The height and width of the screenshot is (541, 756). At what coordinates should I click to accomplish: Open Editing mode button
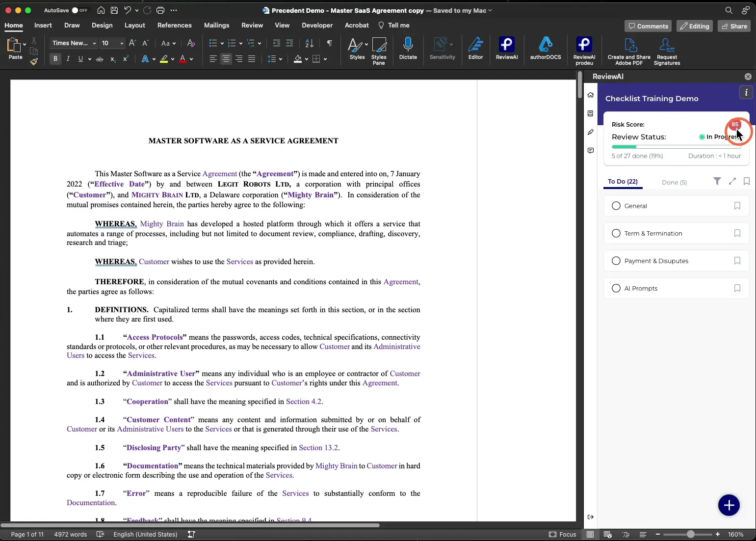[695, 26]
